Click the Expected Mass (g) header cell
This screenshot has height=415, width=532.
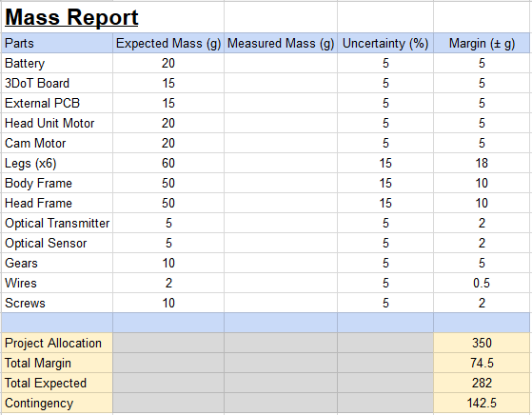pyautogui.click(x=168, y=43)
